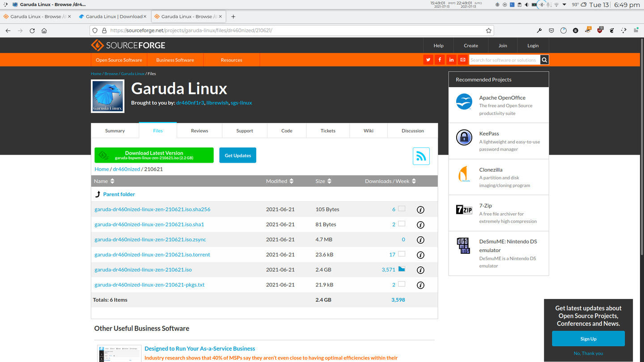644x362 pixels.
Task: Open a new browser tab
Action: (233, 17)
